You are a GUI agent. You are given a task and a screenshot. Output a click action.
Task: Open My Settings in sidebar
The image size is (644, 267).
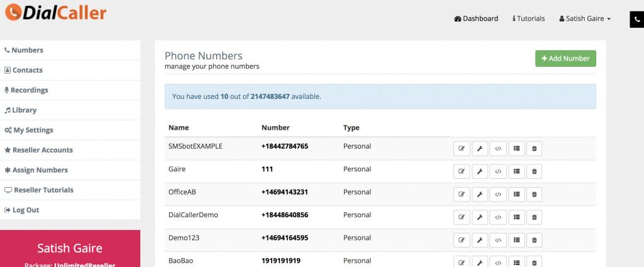point(70,130)
